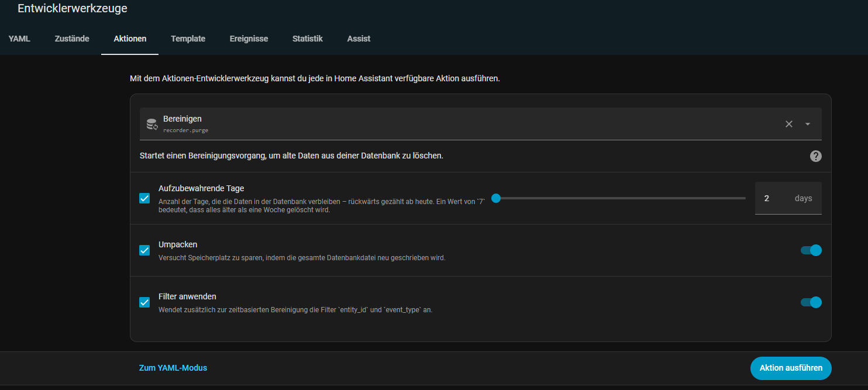Expand the action dropdown arrow
Viewport: 868px width, 390px height.
coord(808,124)
